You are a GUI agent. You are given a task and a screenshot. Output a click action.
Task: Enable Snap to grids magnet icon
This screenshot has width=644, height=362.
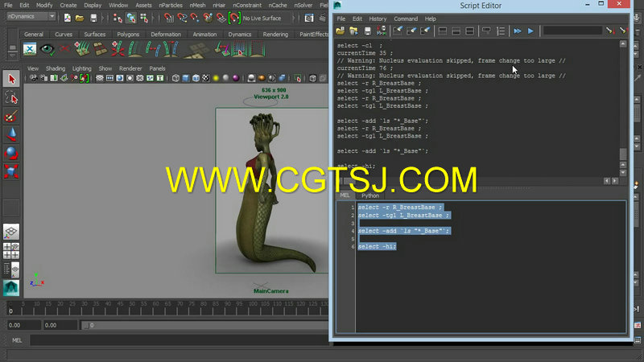(x=169, y=18)
